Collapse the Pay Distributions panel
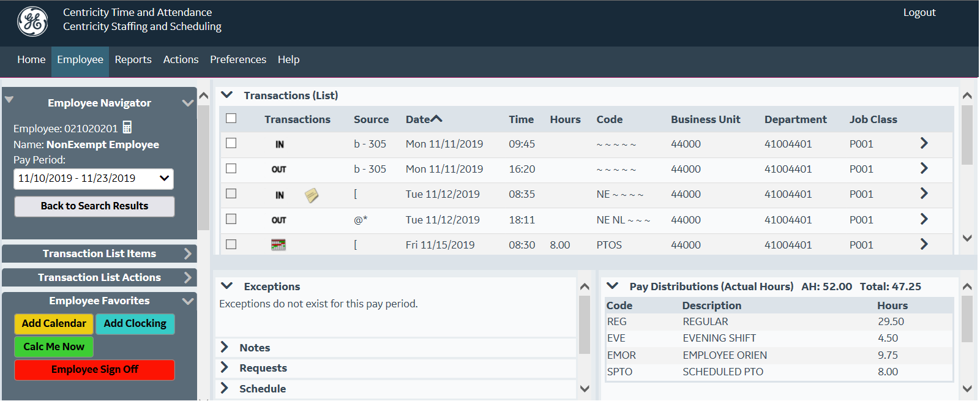 coord(612,286)
